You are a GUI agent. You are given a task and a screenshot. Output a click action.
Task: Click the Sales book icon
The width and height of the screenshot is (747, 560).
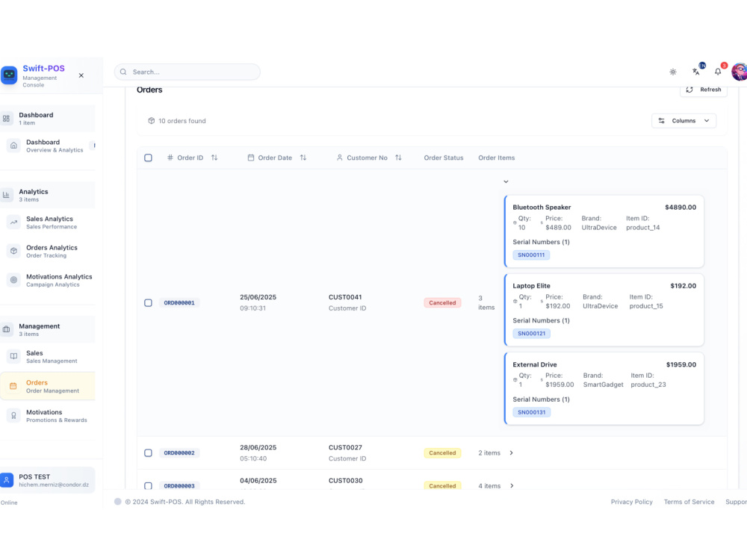(x=13, y=356)
